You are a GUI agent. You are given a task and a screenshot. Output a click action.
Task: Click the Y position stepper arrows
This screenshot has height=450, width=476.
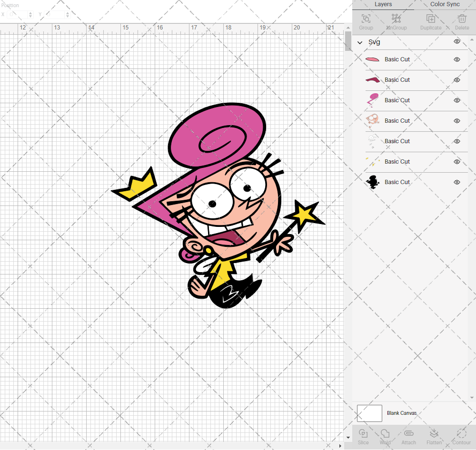click(x=68, y=14)
